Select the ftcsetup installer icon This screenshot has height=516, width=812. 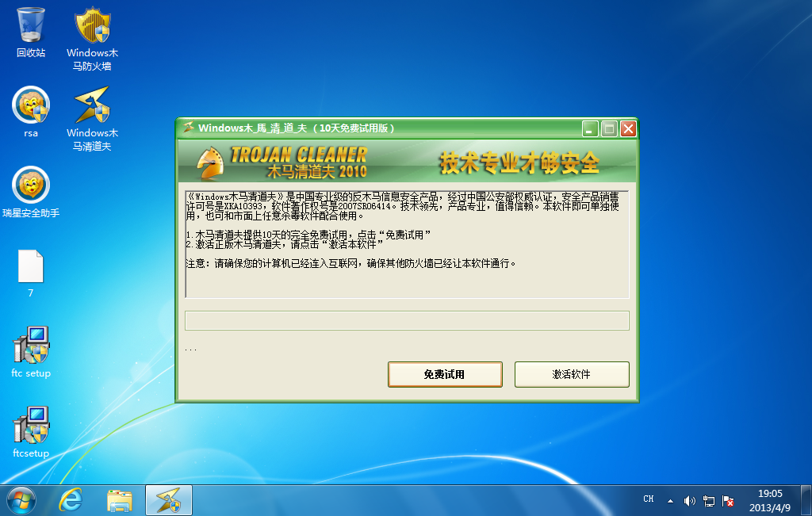coord(31,432)
